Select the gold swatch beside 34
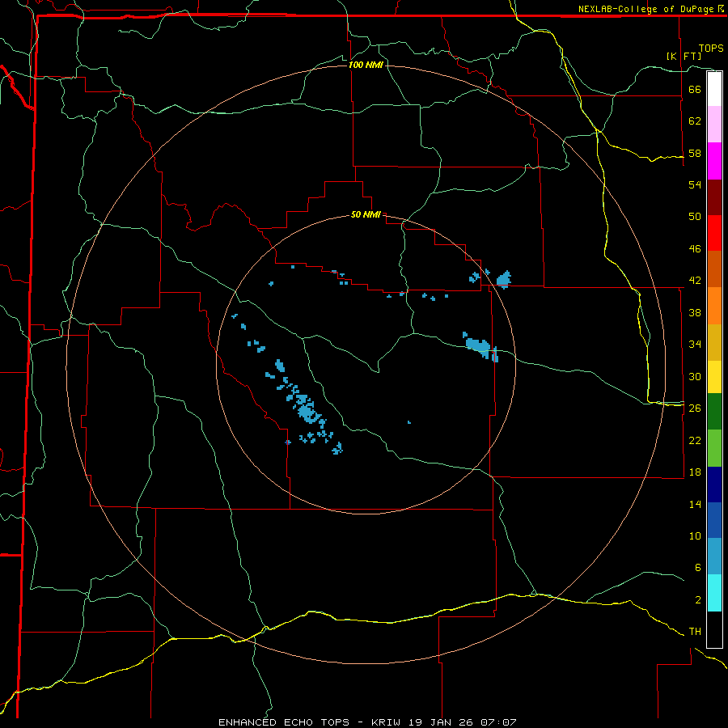Image resolution: width=728 pixels, height=728 pixels. [714, 342]
